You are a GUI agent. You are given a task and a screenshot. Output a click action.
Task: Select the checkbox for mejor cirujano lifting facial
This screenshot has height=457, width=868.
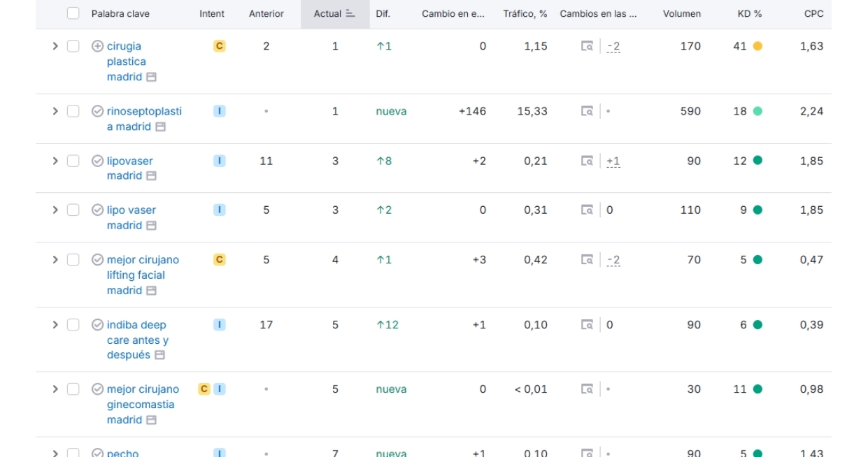click(x=73, y=260)
